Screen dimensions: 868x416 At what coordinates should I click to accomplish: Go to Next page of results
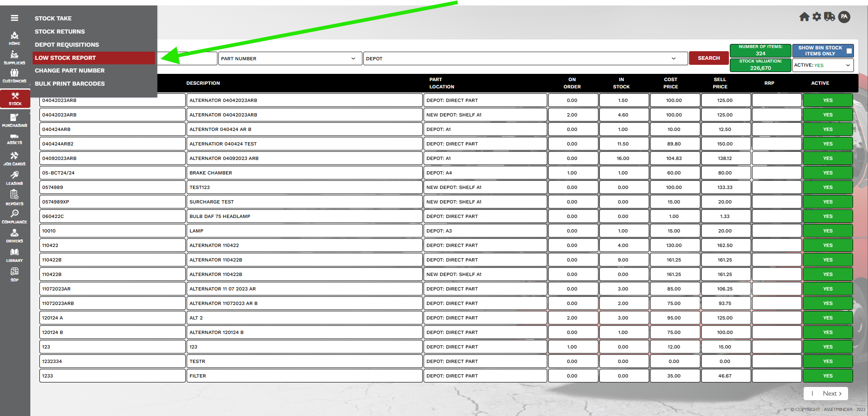(x=832, y=393)
